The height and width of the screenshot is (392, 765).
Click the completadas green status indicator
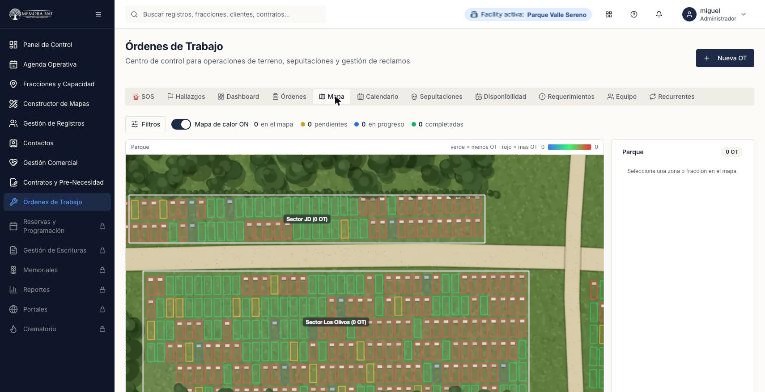pos(437,124)
